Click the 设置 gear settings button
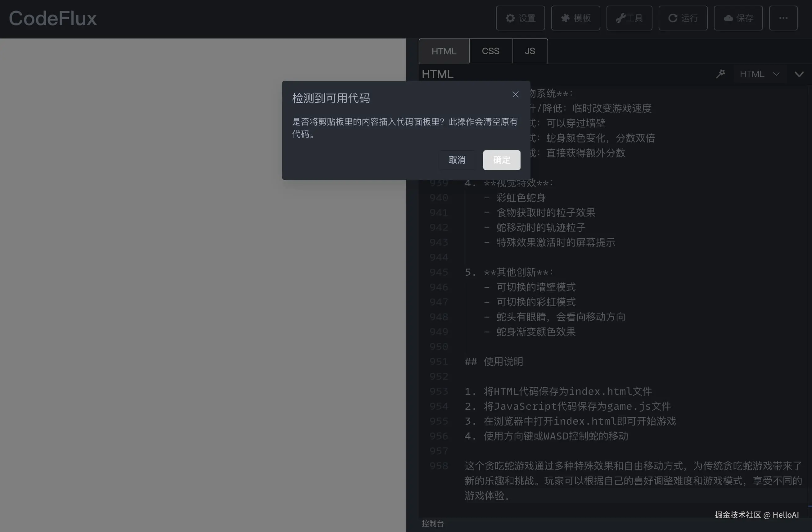The image size is (812, 532). point(520,18)
